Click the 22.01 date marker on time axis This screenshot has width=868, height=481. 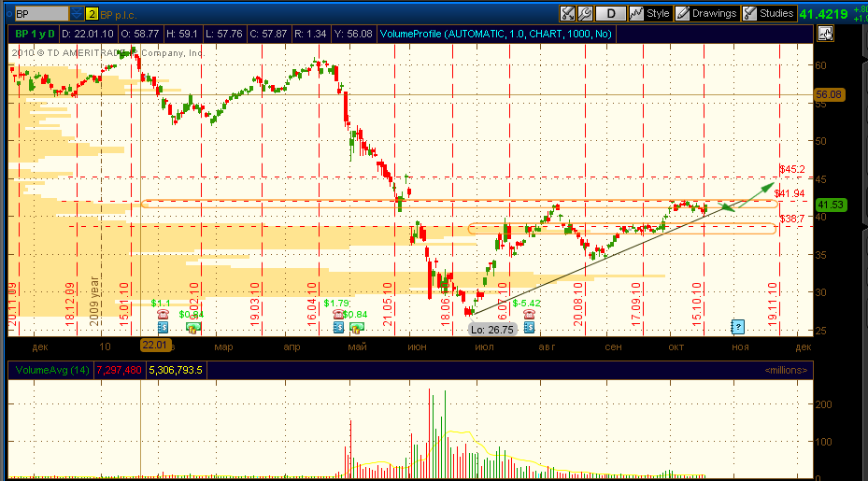tap(154, 345)
